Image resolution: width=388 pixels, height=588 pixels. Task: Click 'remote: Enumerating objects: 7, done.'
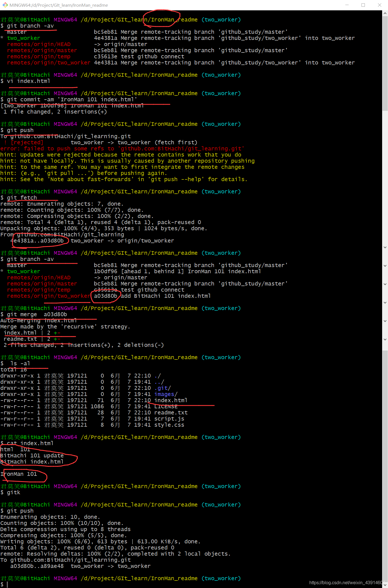(62, 204)
